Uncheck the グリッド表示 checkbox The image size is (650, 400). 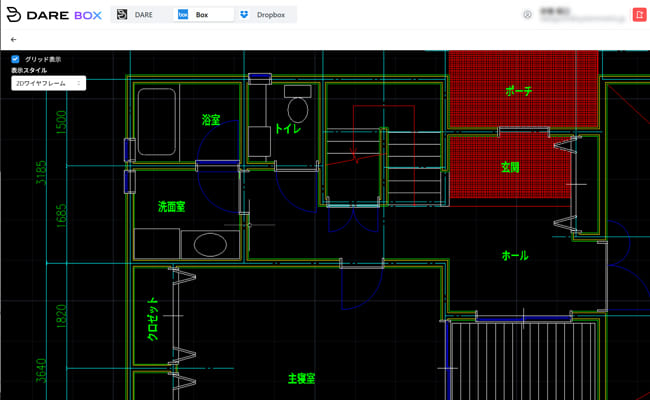15,59
